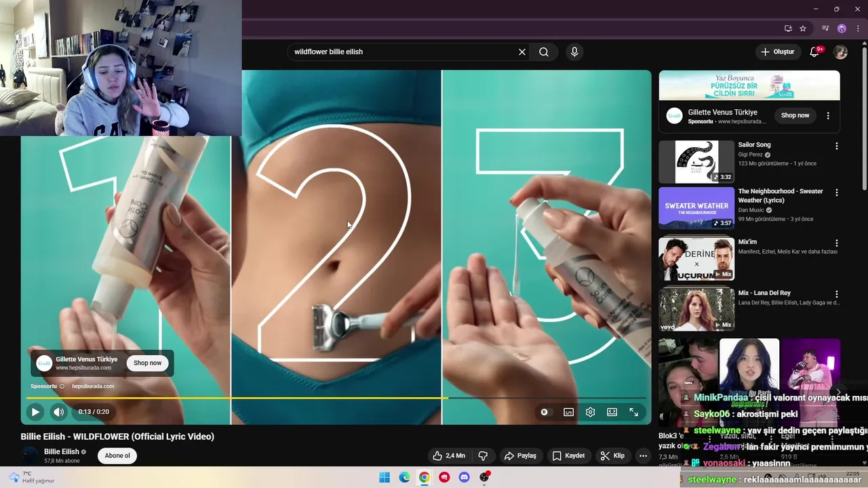Screen dimensions: 868x488
Task: Open Discord from the taskbar
Action: pyautogui.click(x=464, y=477)
